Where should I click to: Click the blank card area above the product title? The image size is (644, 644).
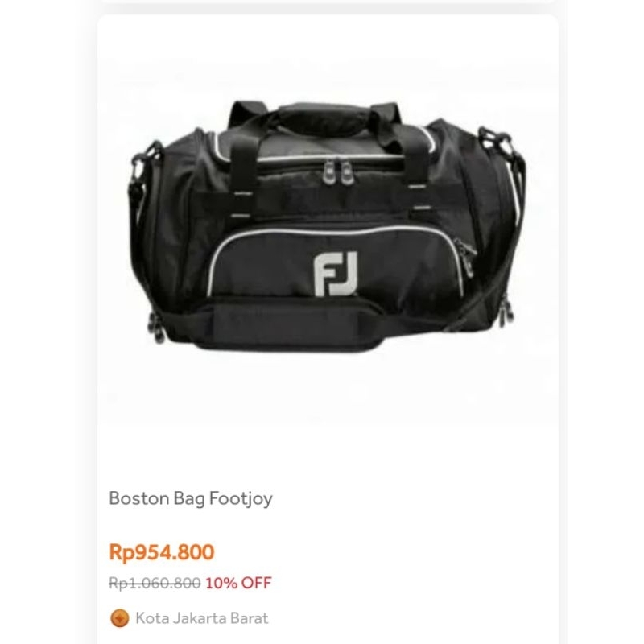[328, 452]
